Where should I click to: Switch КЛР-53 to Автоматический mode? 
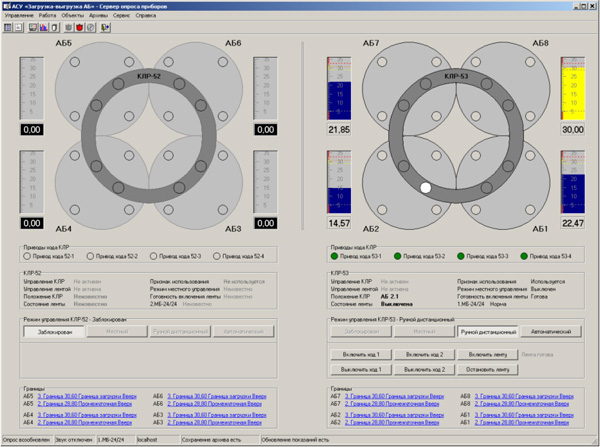[x=553, y=331]
